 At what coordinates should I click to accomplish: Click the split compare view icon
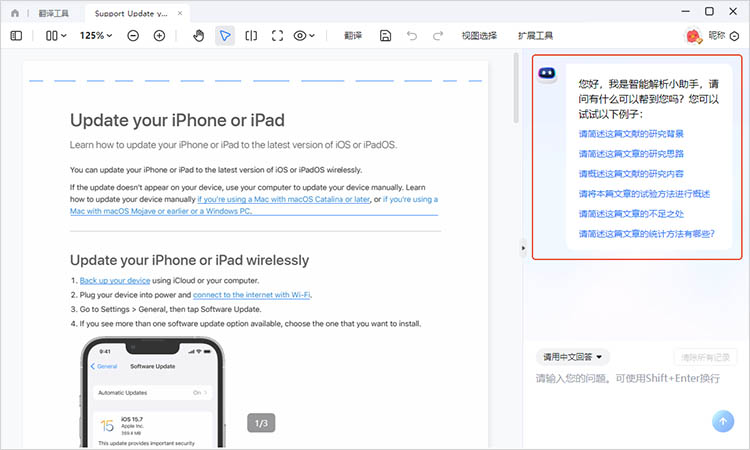point(251,35)
